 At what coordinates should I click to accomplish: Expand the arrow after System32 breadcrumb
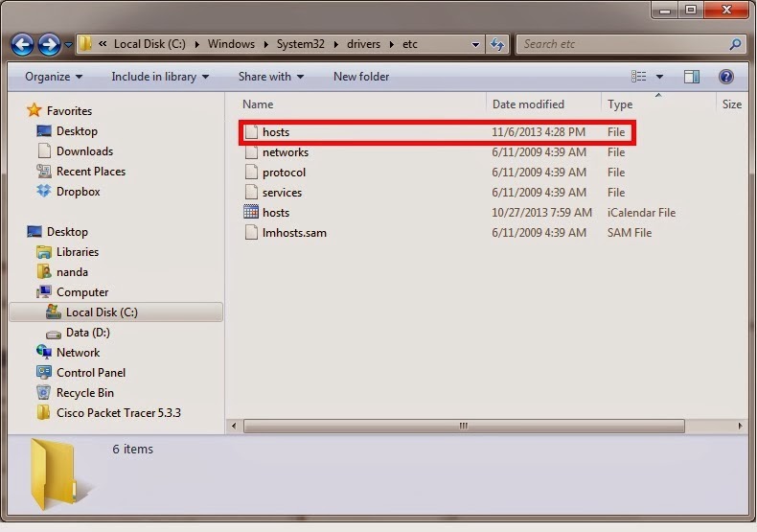pyautogui.click(x=335, y=45)
